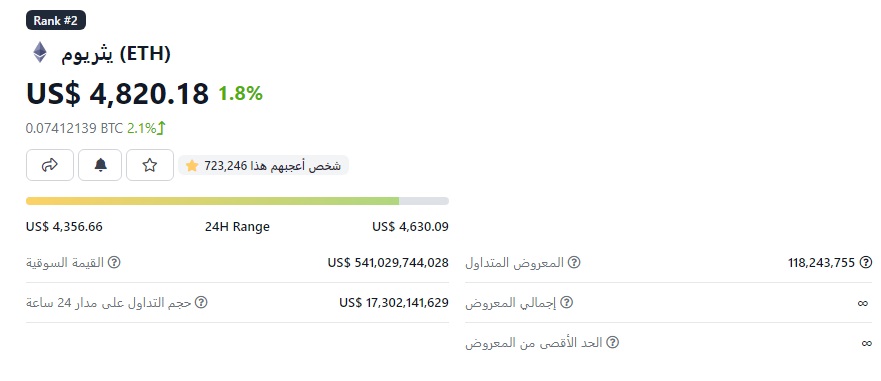
Task: Open help icon beside إجمالي المعروض
Action: (x=567, y=302)
